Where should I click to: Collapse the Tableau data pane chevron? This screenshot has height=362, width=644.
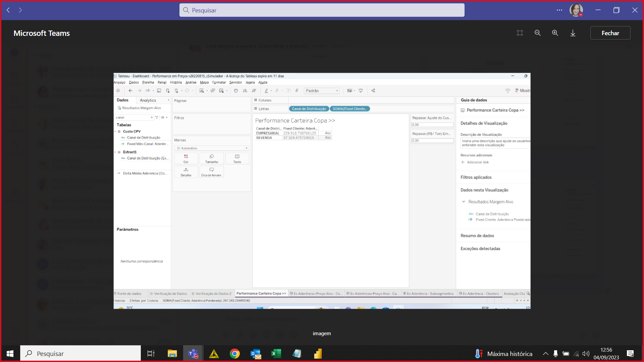click(168, 100)
